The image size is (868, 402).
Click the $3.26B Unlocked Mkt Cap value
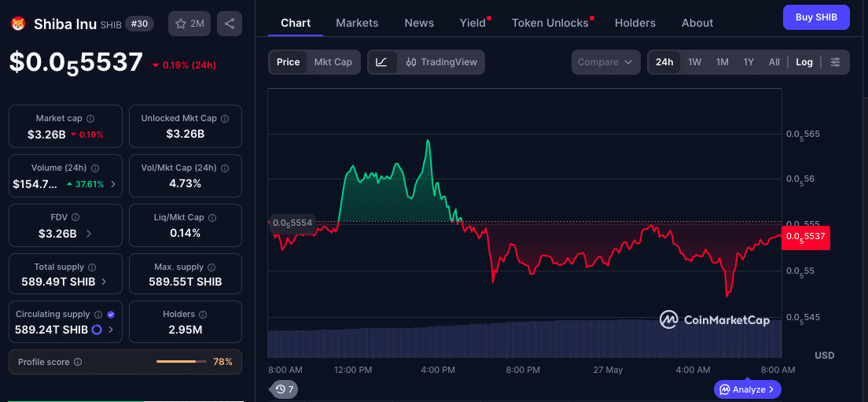coord(186,134)
